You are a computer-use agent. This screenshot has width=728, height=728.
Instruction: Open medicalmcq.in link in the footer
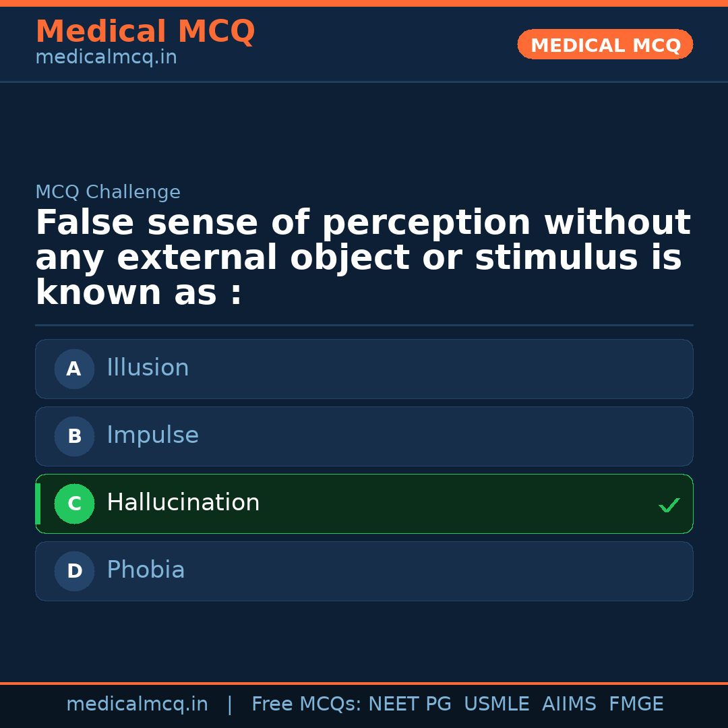click(x=137, y=704)
